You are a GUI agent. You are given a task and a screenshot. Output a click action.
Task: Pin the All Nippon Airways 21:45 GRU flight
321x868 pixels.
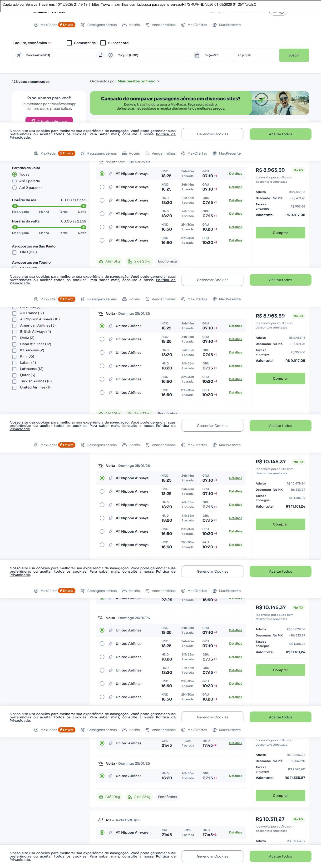pos(110,832)
